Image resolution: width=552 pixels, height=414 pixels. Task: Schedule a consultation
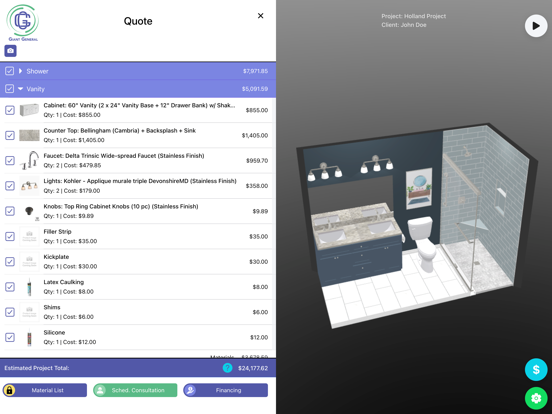coord(135,390)
